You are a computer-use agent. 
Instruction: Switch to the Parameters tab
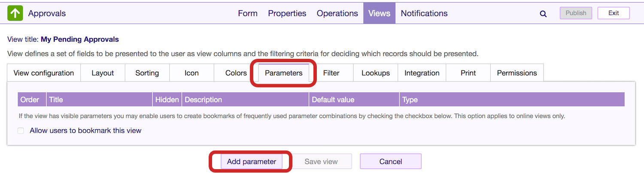(x=284, y=73)
